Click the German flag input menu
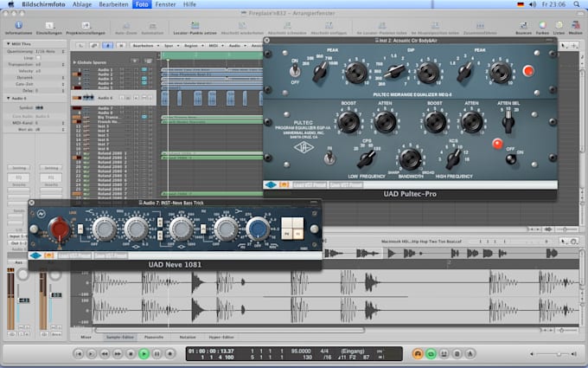 (521, 4)
